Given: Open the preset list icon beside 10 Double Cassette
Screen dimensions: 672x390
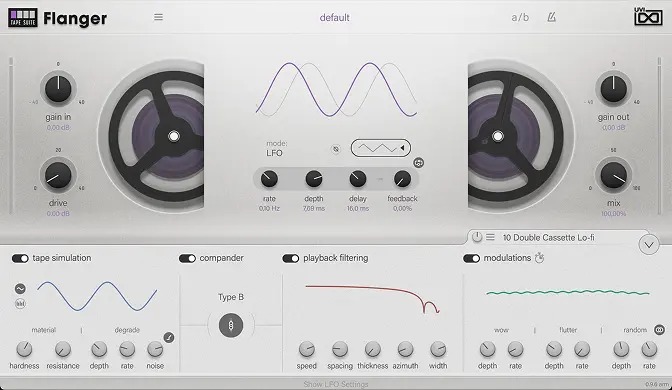Looking at the screenshot, I should point(490,237).
